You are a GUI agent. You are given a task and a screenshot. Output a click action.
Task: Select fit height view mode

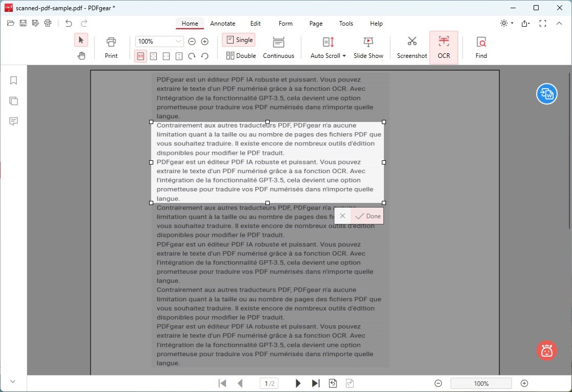pyautogui.click(x=179, y=56)
